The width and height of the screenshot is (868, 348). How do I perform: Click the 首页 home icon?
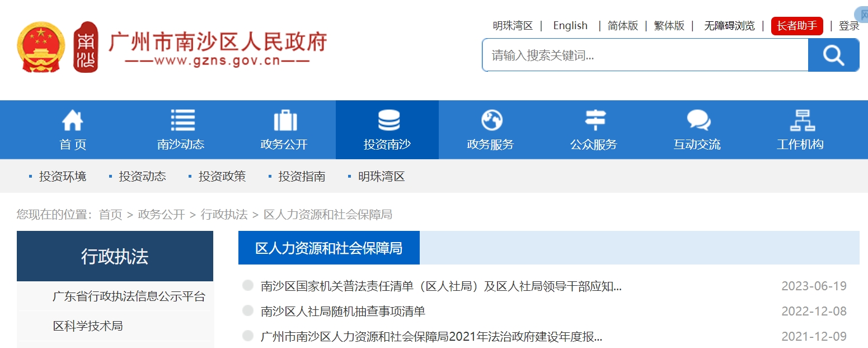73,119
